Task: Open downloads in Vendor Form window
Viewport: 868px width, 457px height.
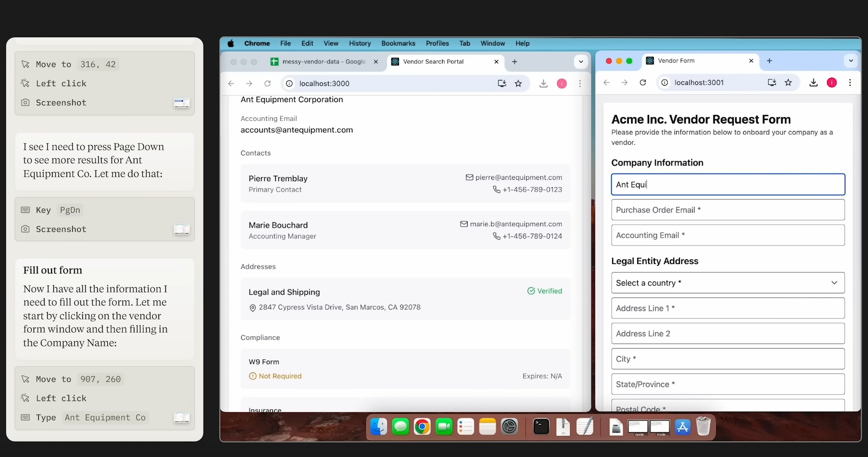Action: pyautogui.click(x=814, y=82)
